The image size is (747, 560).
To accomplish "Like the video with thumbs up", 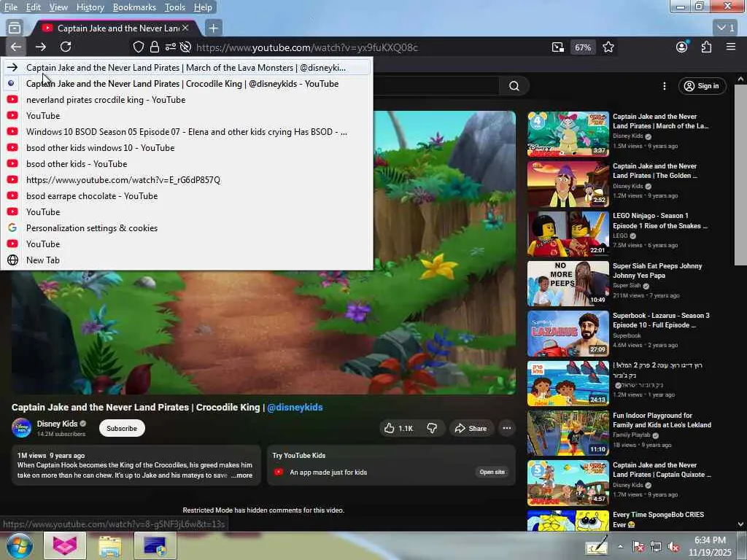I will tap(399, 428).
